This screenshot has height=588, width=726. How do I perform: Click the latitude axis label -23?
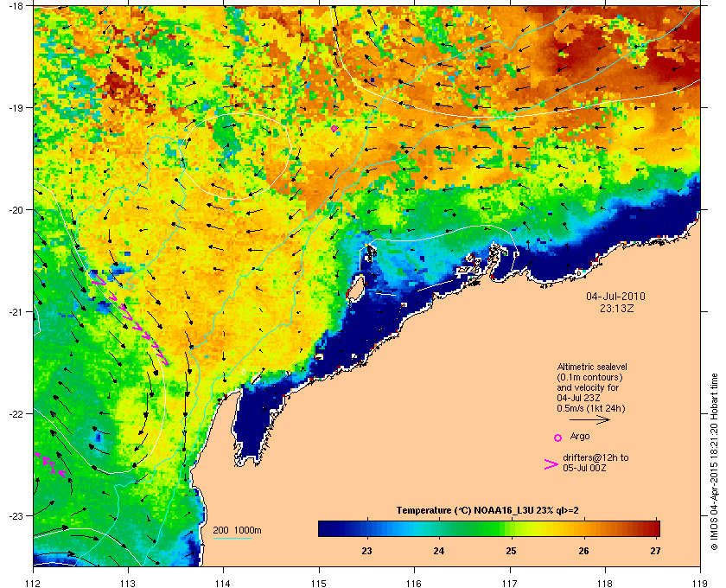[x=16, y=515]
